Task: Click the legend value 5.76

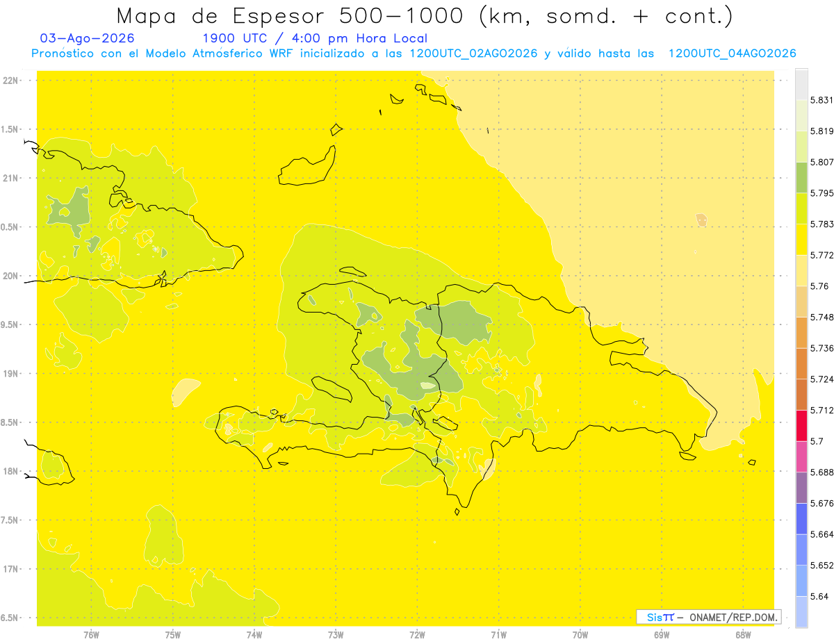Action: [819, 286]
